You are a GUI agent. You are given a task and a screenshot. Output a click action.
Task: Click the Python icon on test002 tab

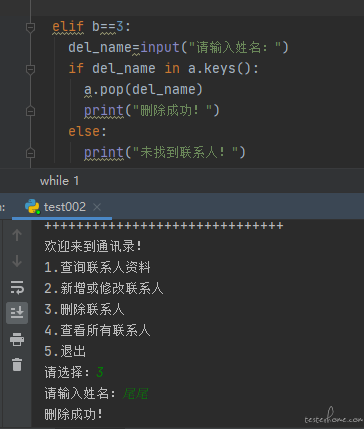pos(32,207)
